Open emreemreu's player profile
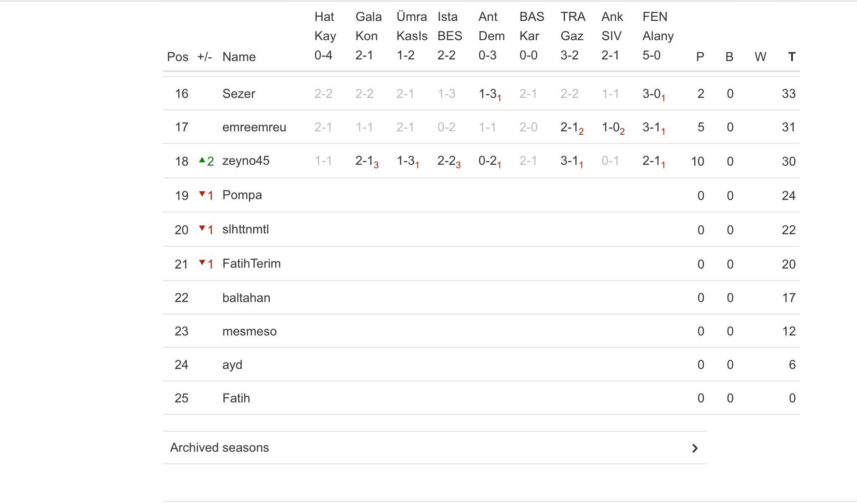This screenshot has height=504, width=857. coord(254,127)
